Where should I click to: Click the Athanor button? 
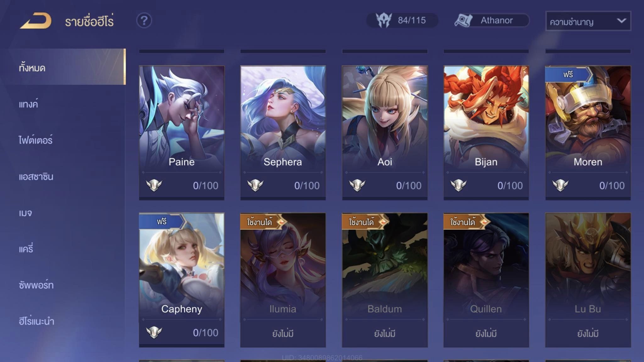tap(492, 20)
